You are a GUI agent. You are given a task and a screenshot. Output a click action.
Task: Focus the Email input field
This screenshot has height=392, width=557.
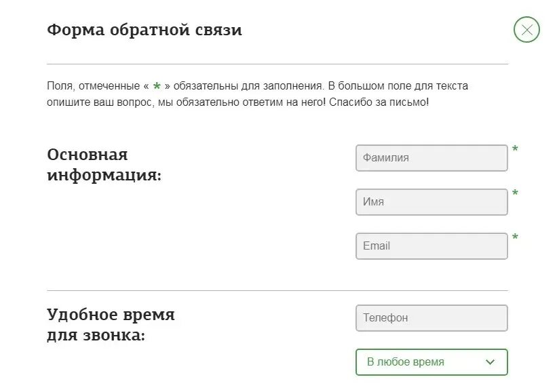431,246
